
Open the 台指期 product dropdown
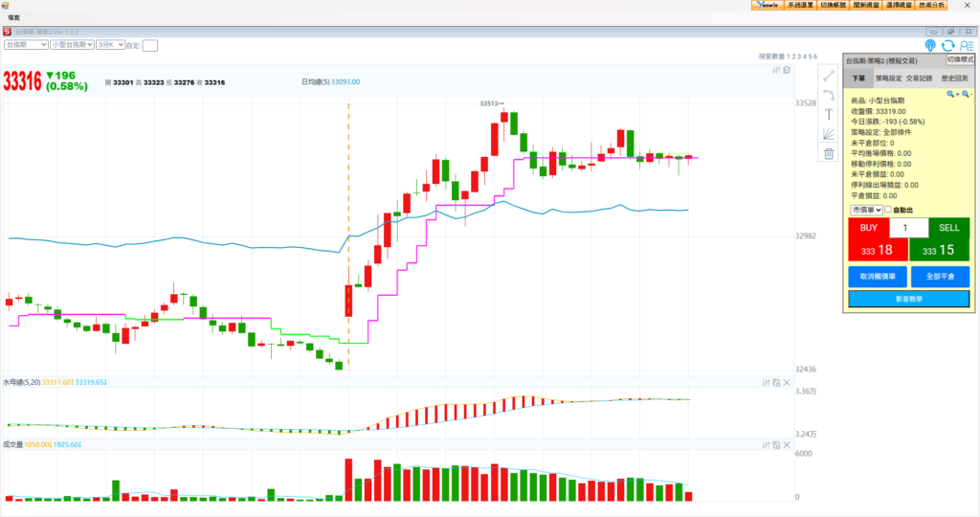(x=26, y=44)
